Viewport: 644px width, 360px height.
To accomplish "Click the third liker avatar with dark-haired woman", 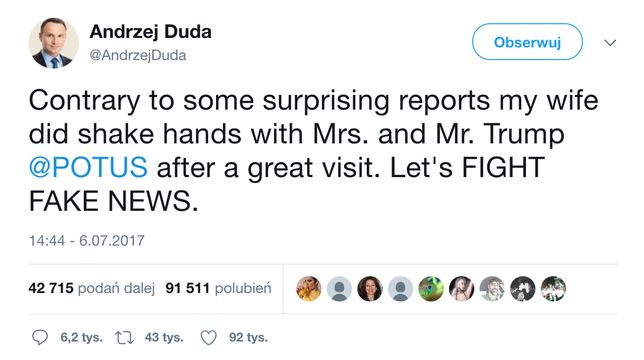I will tap(370, 289).
